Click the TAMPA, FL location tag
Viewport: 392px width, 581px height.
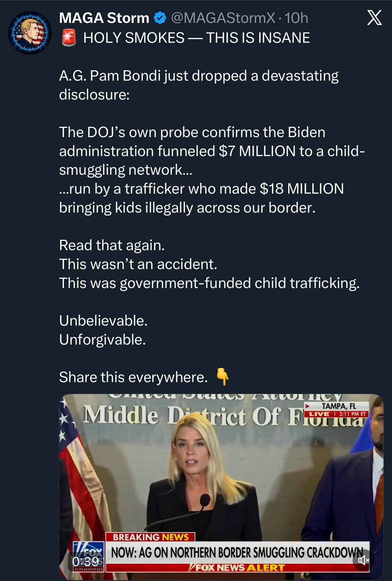pyautogui.click(x=339, y=406)
